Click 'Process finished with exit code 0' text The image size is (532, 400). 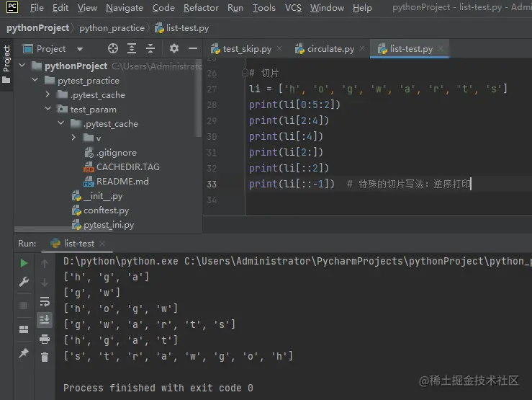tap(158, 388)
